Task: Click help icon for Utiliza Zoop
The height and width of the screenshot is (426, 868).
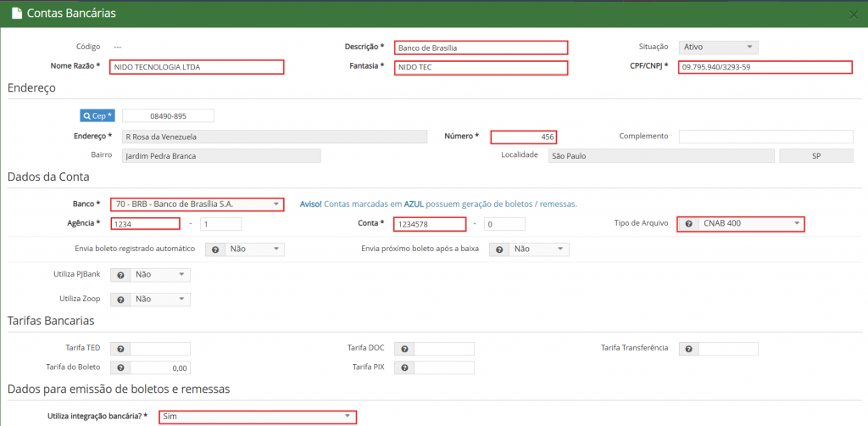Action: (120, 300)
